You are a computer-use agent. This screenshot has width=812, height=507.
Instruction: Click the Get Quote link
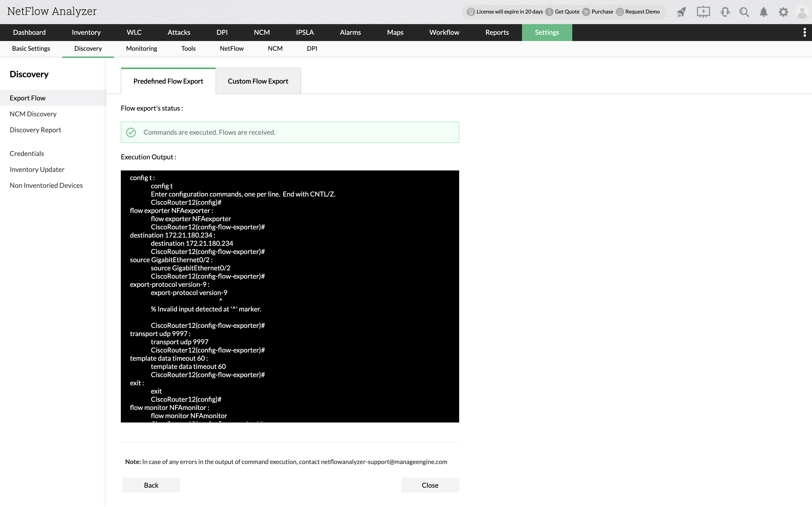[x=567, y=12]
